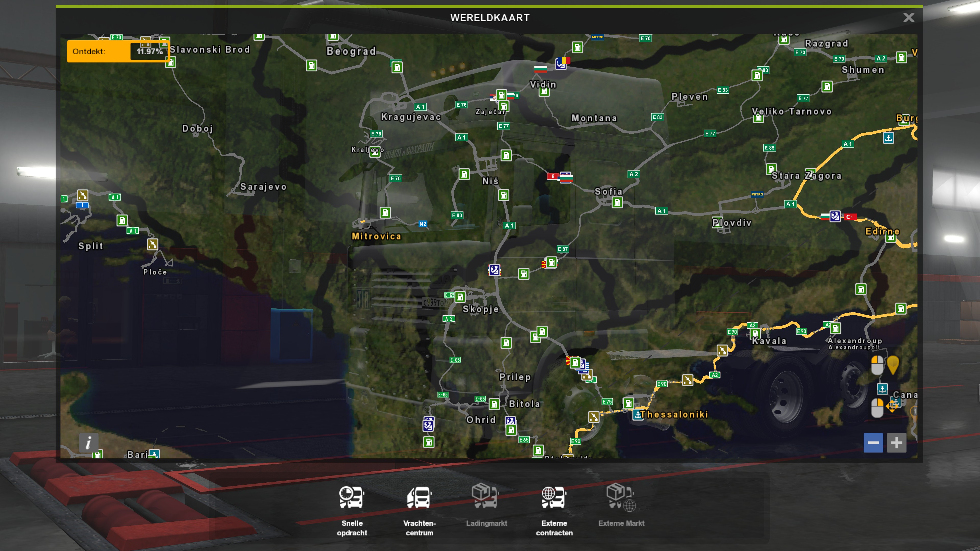The height and width of the screenshot is (551, 980).
Task: Click the red 8 road sign west of Sofia
Action: coord(553,176)
